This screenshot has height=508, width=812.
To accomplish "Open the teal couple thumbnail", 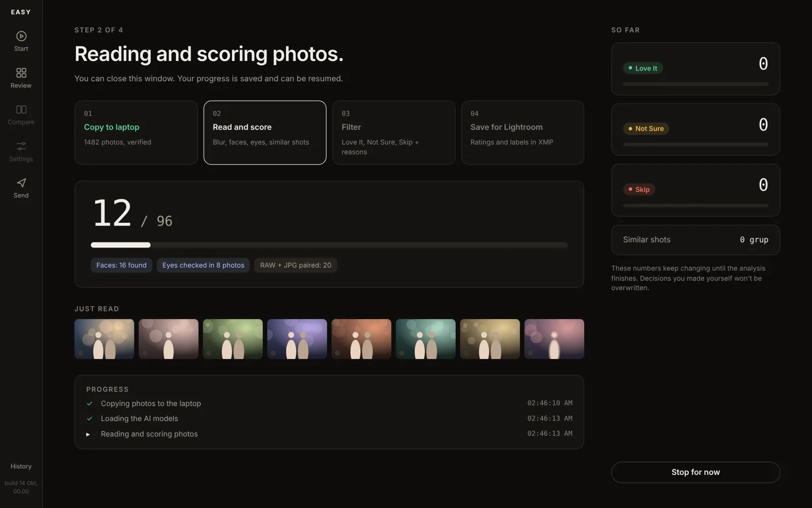I will coord(425,339).
